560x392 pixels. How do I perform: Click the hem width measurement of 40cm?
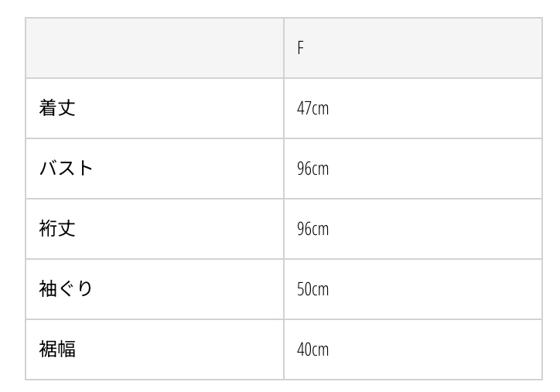tap(312, 349)
